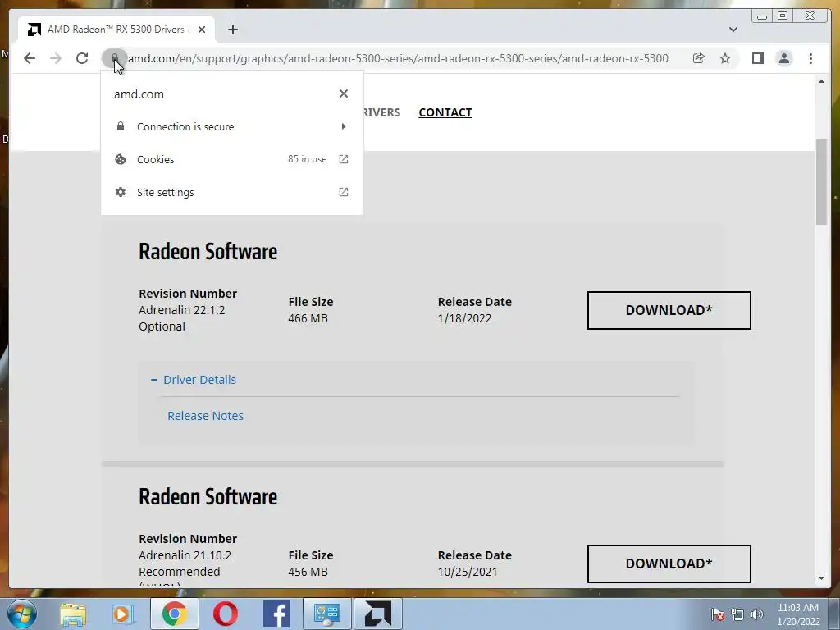
Task: Download Adrenalin 21.10.2 driver
Action: click(x=669, y=564)
